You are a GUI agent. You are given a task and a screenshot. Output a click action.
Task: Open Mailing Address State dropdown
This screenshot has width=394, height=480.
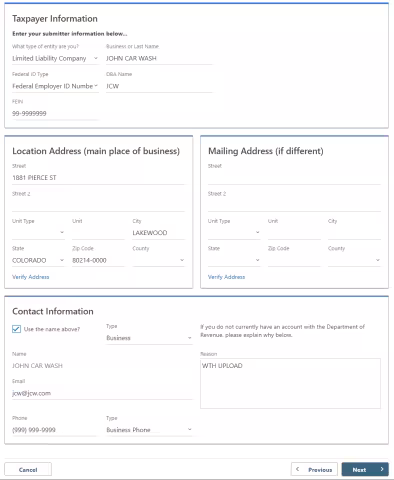(x=234, y=260)
